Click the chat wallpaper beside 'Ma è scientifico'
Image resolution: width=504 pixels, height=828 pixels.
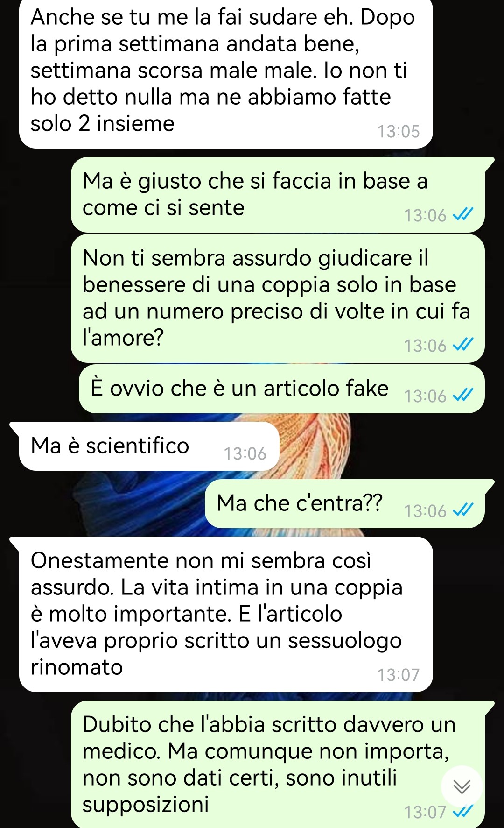click(387, 446)
